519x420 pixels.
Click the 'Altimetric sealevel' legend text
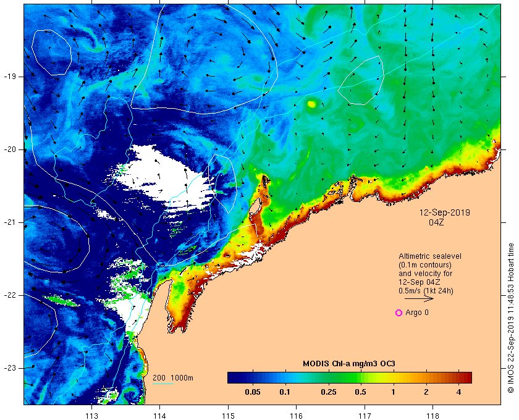[x=430, y=256]
